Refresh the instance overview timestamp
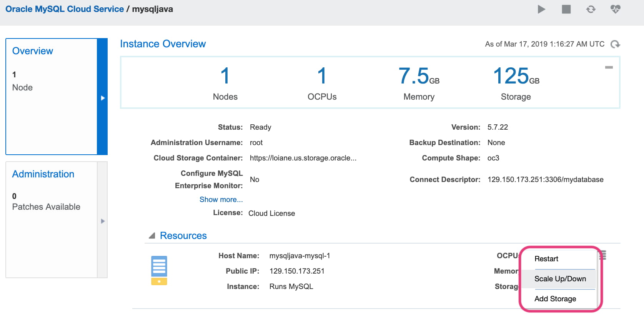 [615, 44]
